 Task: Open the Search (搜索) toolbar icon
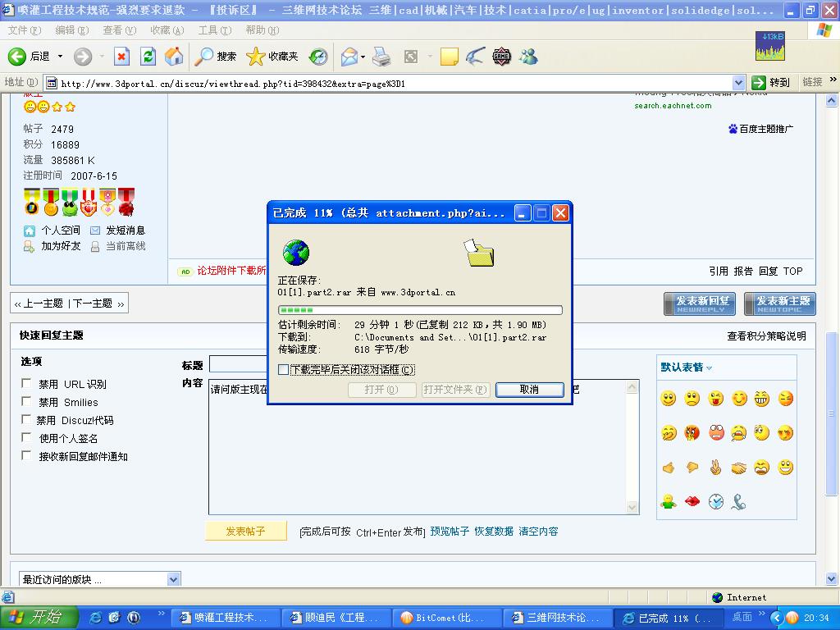203,57
